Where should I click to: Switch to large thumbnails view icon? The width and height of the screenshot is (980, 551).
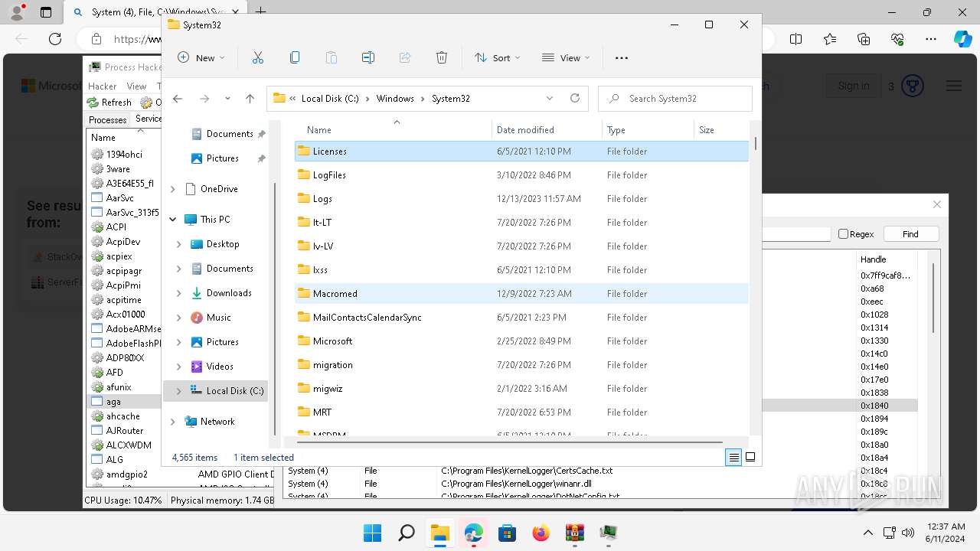tap(750, 458)
